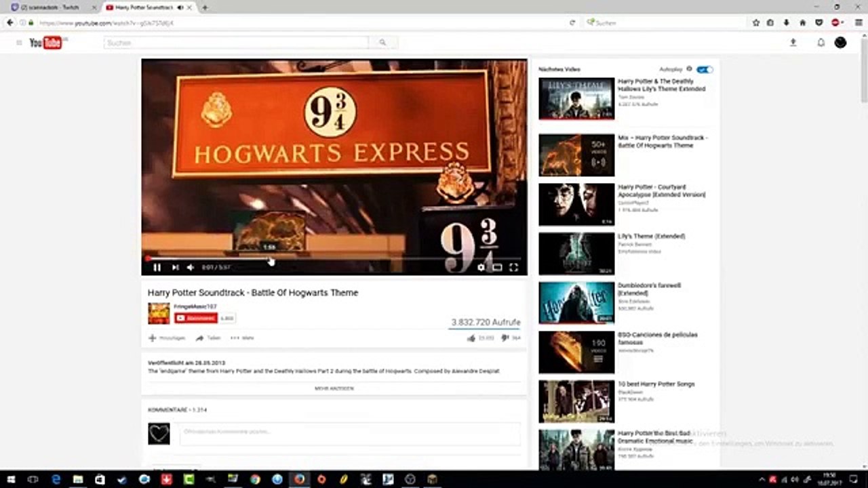Open the player settings gear

pyautogui.click(x=481, y=267)
